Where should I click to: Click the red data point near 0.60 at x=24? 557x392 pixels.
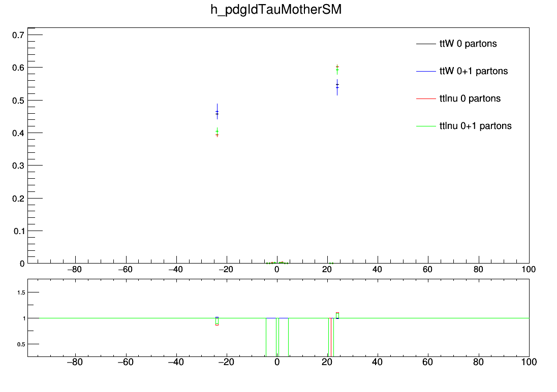(337, 67)
